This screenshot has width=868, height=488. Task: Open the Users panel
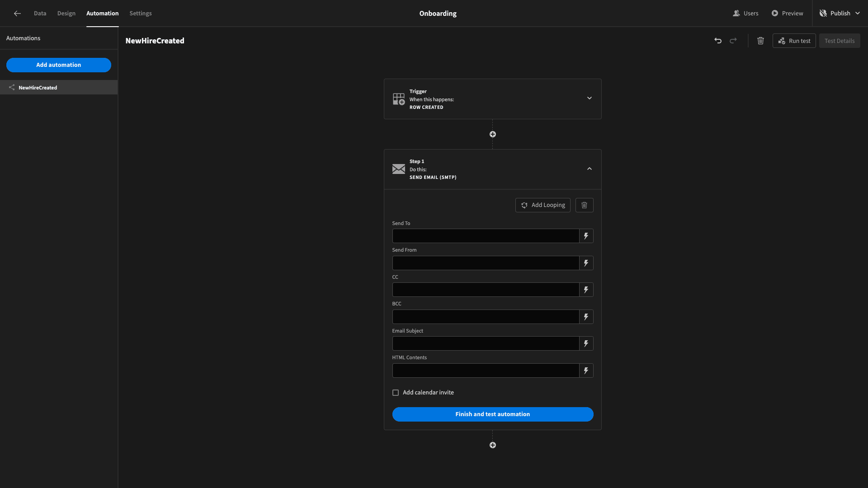(x=745, y=14)
